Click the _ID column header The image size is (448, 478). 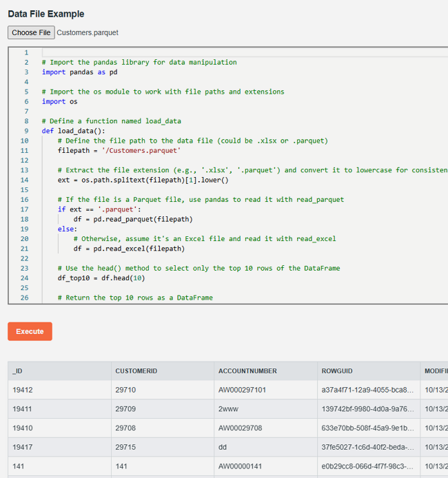[x=18, y=371]
